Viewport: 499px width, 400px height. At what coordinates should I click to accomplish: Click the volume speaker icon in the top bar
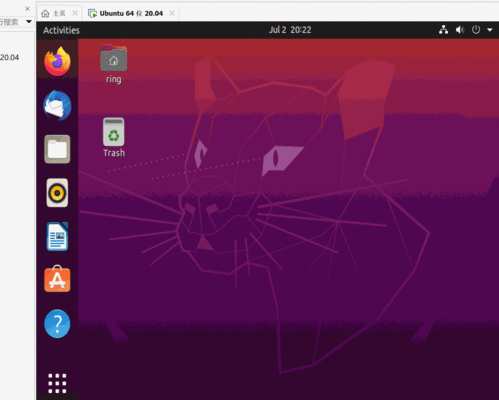[x=460, y=30]
